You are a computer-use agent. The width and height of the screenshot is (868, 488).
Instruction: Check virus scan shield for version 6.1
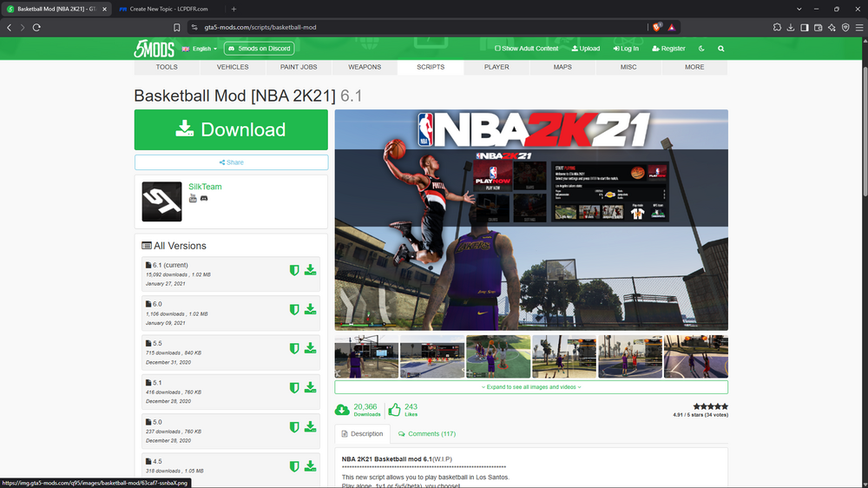(294, 270)
